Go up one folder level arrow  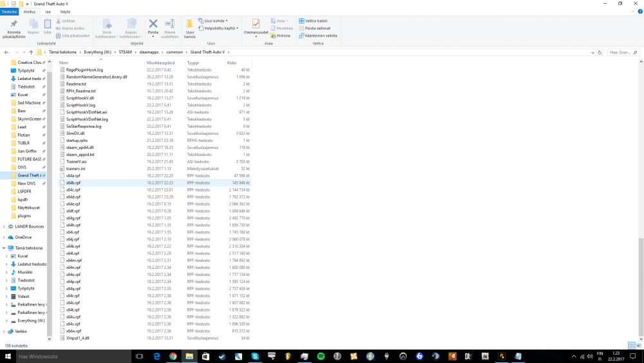coord(31,52)
